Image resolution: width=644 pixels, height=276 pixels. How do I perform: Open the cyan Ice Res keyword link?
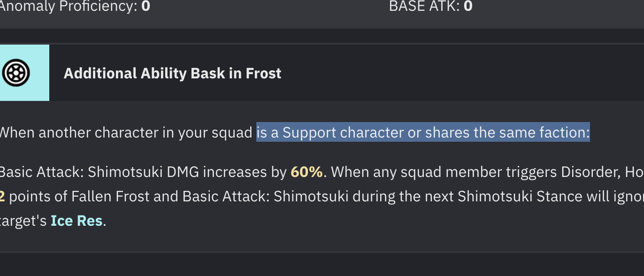77,221
